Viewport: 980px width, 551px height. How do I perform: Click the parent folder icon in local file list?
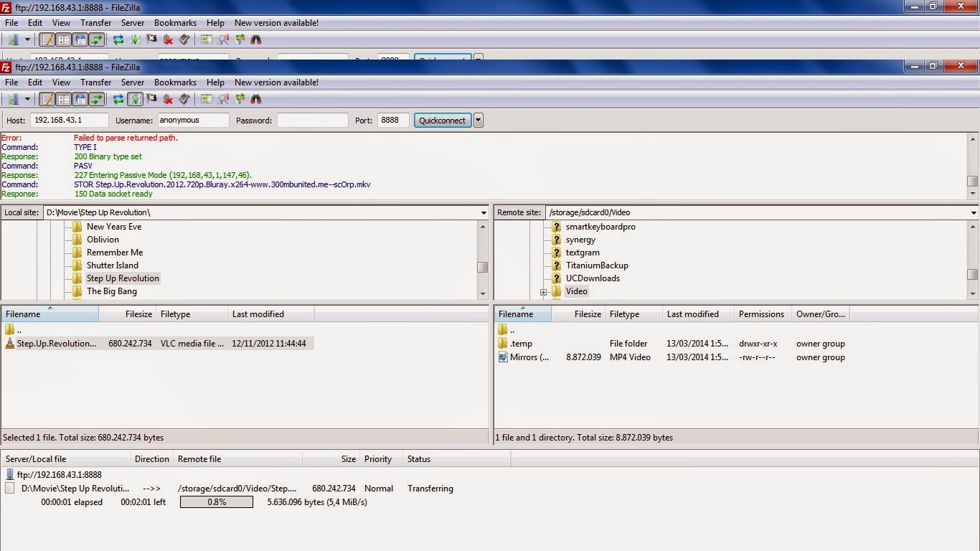(x=10, y=330)
